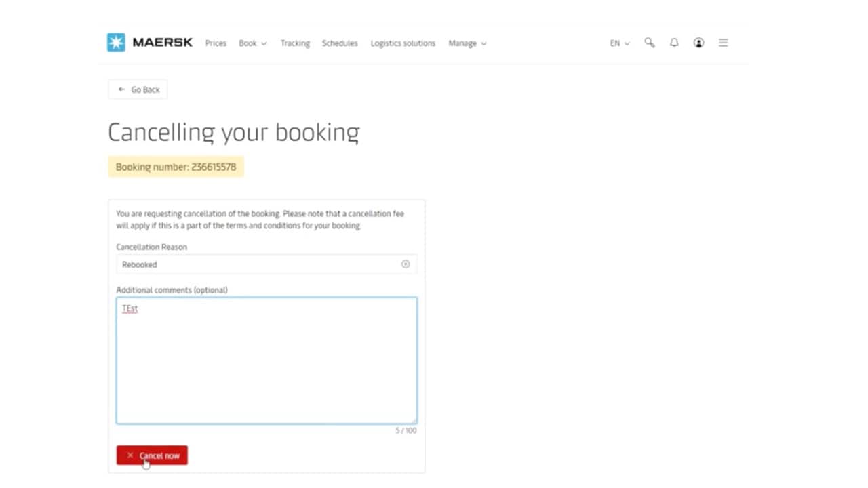Click the Maersk star logo icon
Screen dimensions: 868x488
(x=116, y=43)
